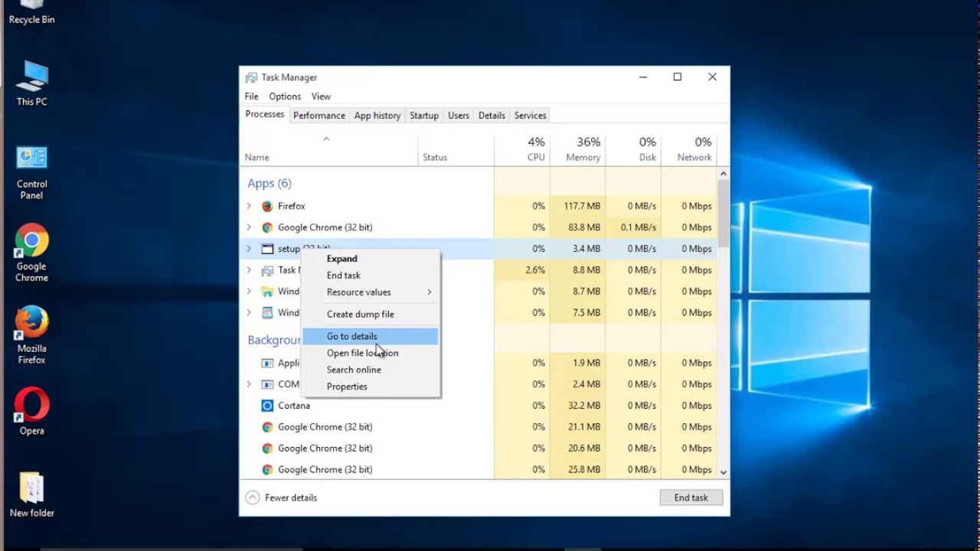Switch to the Details tab
The height and width of the screenshot is (551, 980).
pos(492,116)
